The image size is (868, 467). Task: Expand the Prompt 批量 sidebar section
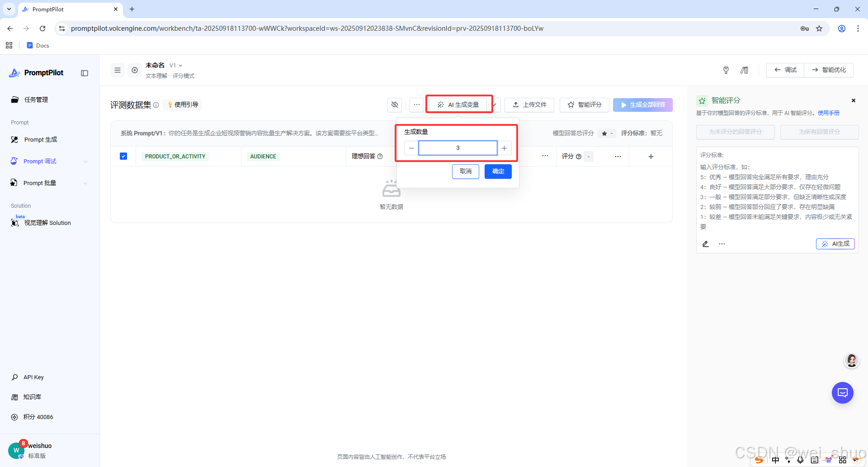point(85,183)
